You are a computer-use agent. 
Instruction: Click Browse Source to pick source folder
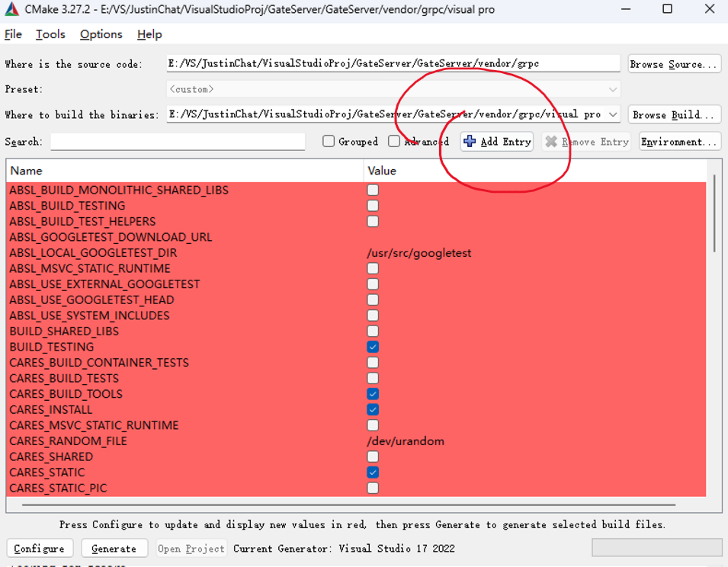tap(674, 64)
